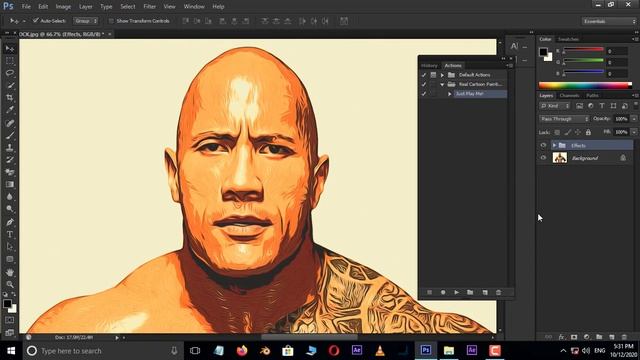Image resolution: width=640 pixels, height=360 pixels.
Task: Hide the Background layer
Action: point(543,158)
